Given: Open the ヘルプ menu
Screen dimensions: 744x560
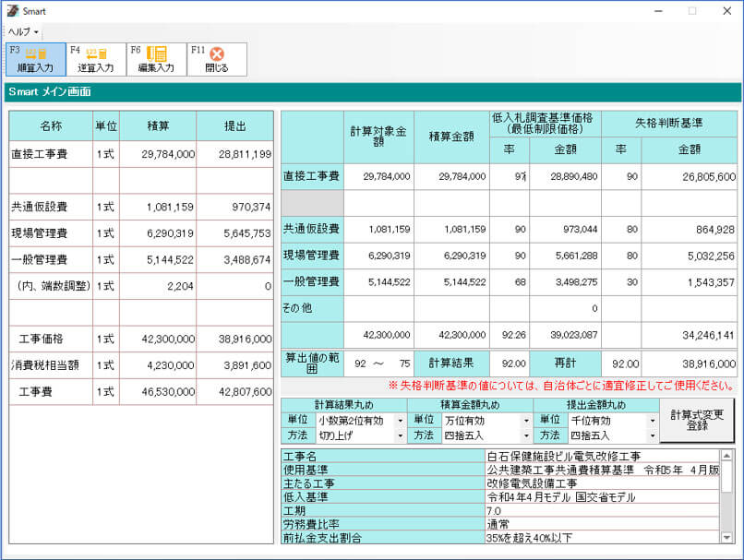Looking at the screenshot, I should tap(22, 32).
